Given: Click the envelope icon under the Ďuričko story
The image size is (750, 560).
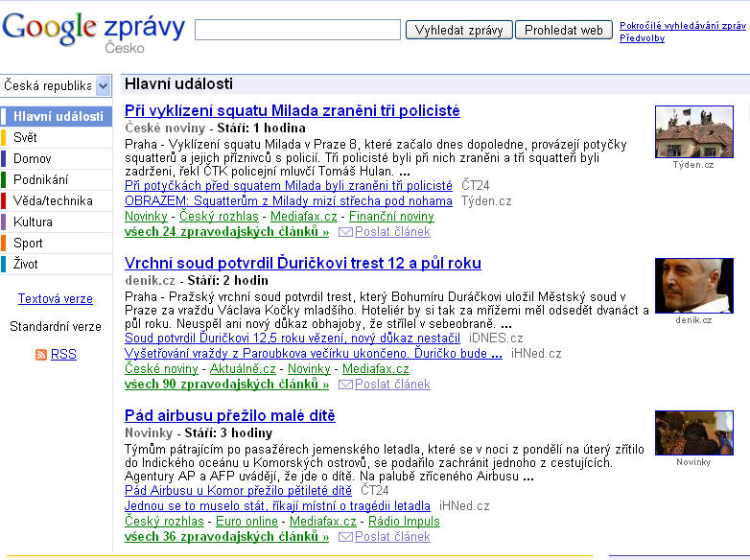Looking at the screenshot, I should [345, 385].
